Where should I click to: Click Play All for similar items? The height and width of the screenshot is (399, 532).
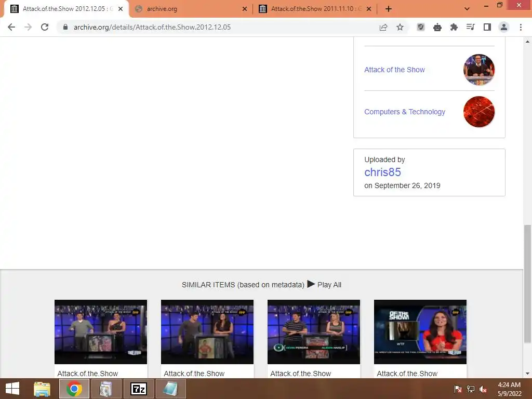point(324,284)
